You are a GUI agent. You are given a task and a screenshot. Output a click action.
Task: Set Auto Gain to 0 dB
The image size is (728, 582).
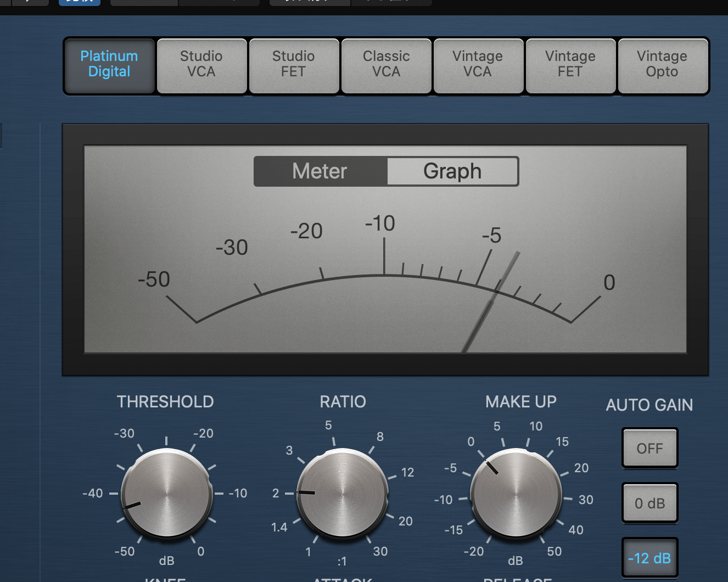[x=650, y=503]
